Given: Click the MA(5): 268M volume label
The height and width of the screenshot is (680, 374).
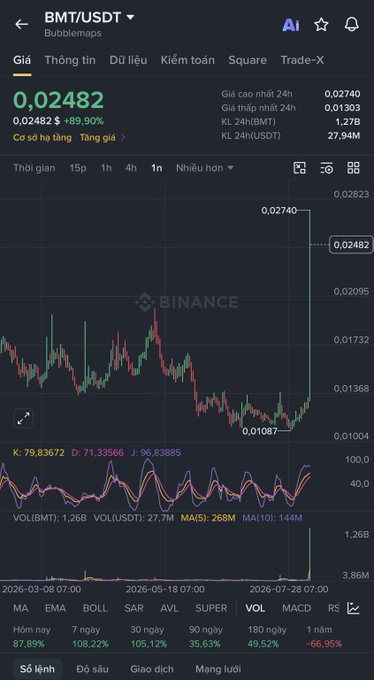Looking at the screenshot, I should [208, 518].
